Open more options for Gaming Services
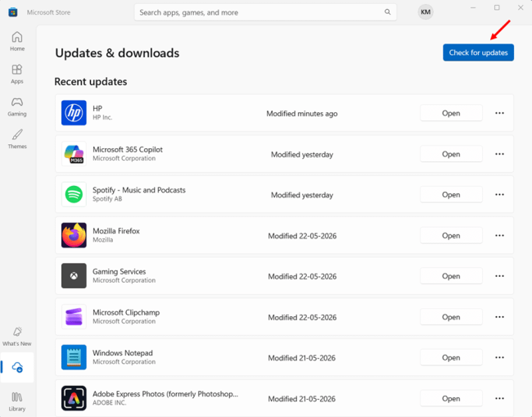The image size is (532, 417). pos(499,276)
